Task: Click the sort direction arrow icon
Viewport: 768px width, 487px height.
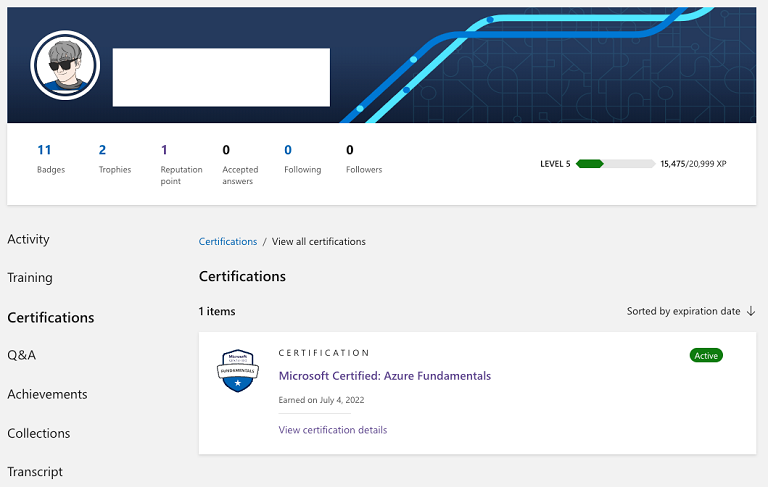Action: coord(751,311)
